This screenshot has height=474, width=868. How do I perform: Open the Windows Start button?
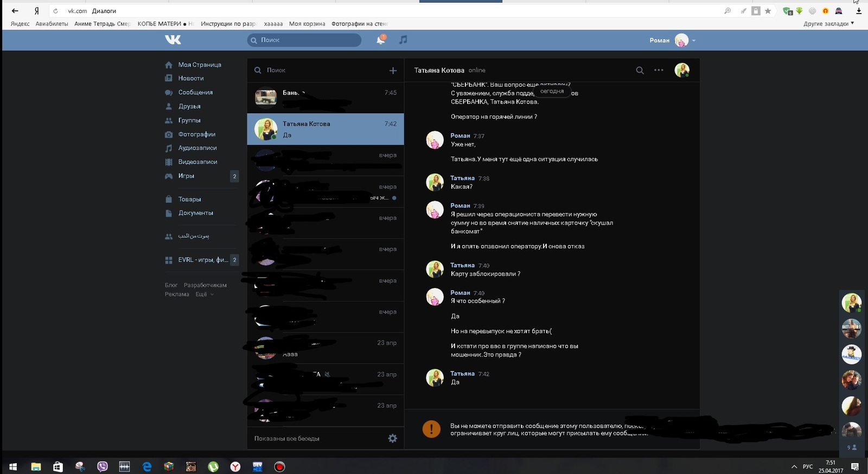coord(13,466)
